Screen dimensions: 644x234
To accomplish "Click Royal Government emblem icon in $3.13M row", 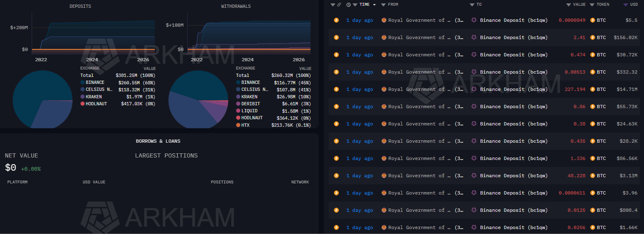I will [384, 176].
